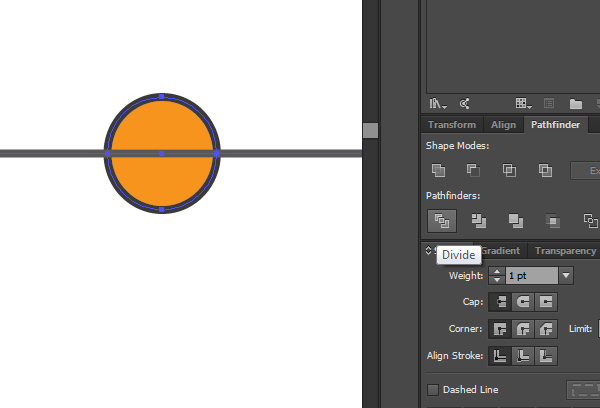Screen dimensions: 600x408
Task: Apply the Crop pathfinder
Action: [553, 221]
